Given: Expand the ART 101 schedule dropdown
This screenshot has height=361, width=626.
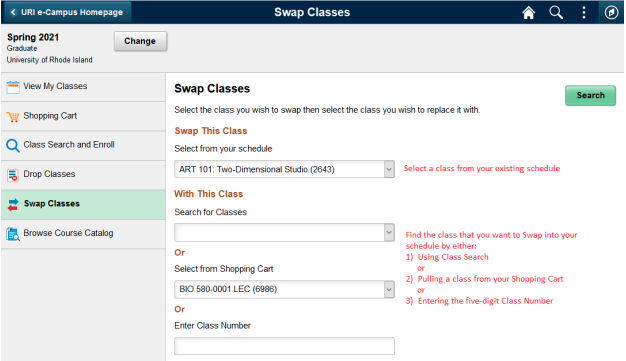Looking at the screenshot, I should click(389, 169).
